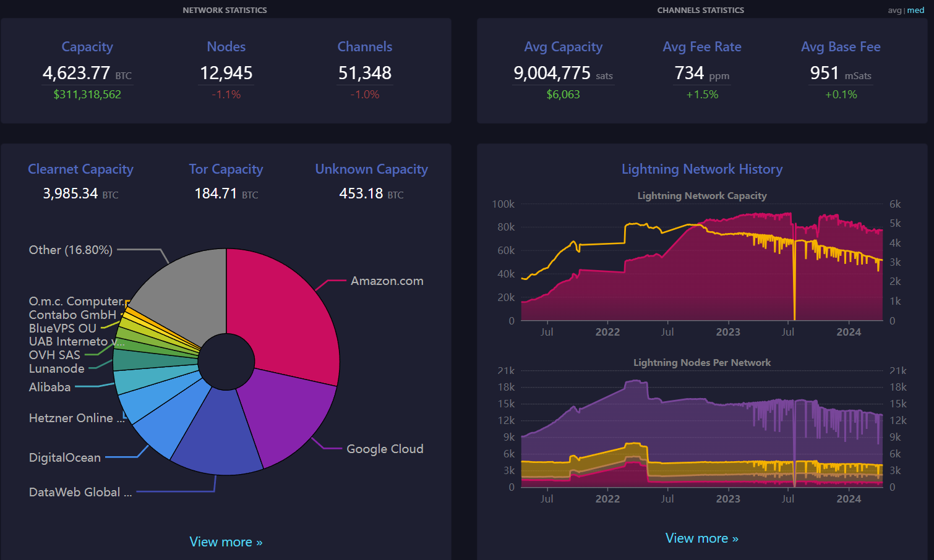Viewport: 934px width, 560px height.
Task: Click the DigitalOcean label
Action: click(64, 458)
